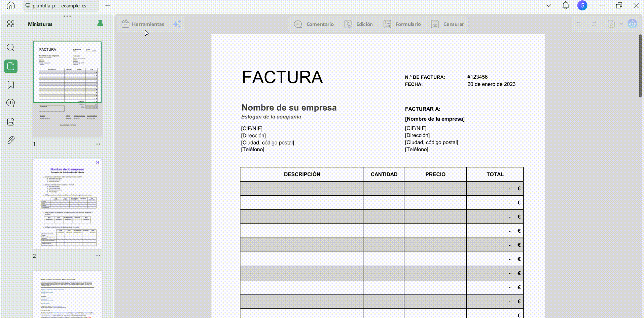Expand the title bar chevron dropdown
Screen dimensions: 644x318
(549, 5)
